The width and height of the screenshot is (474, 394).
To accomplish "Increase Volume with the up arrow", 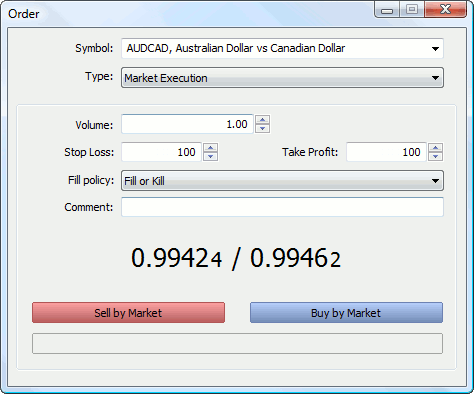I will pos(263,120).
